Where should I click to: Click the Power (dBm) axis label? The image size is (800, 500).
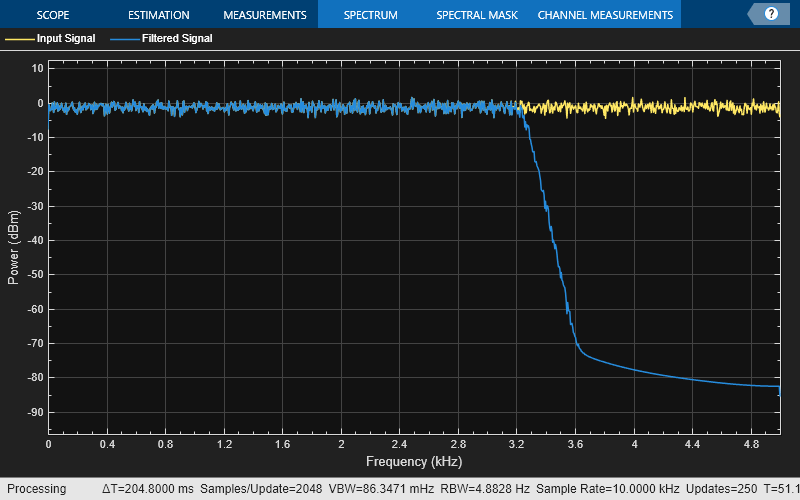pyautogui.click(x=13, y=248)
